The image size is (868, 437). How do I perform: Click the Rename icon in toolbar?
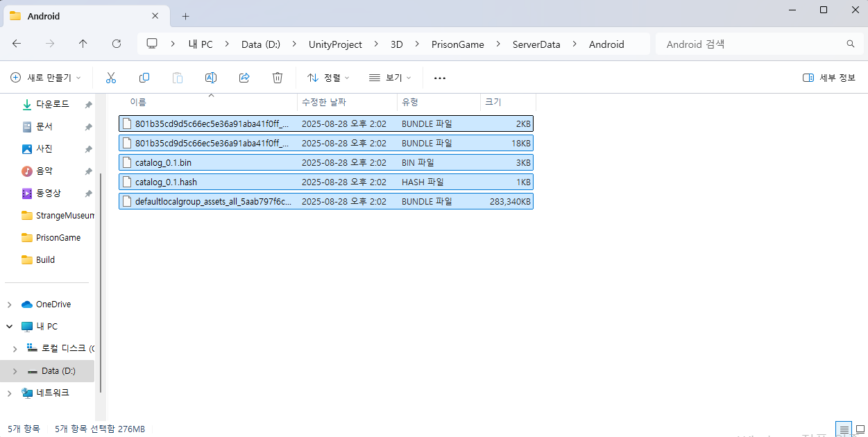(211, 78)
